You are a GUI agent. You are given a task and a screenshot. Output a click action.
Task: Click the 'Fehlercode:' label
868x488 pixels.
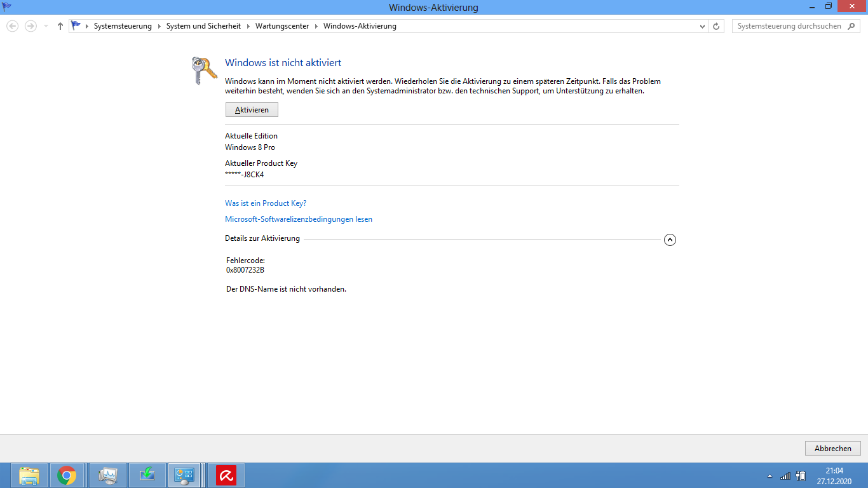(x=245, y=261)
